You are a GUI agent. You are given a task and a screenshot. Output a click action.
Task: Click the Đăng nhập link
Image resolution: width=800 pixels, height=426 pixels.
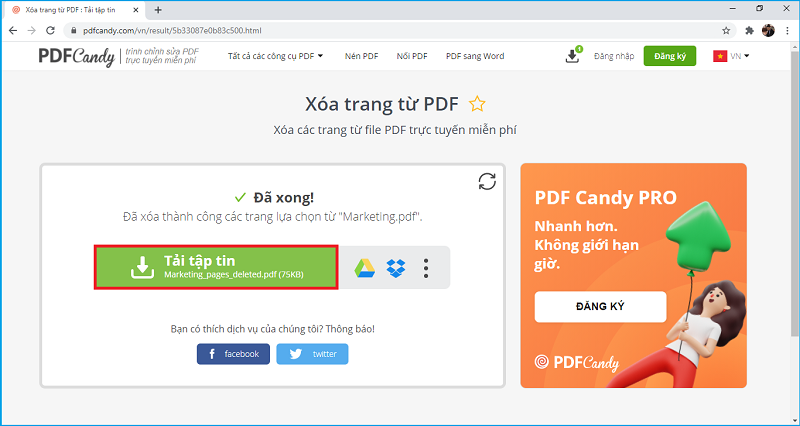(614, 56)
